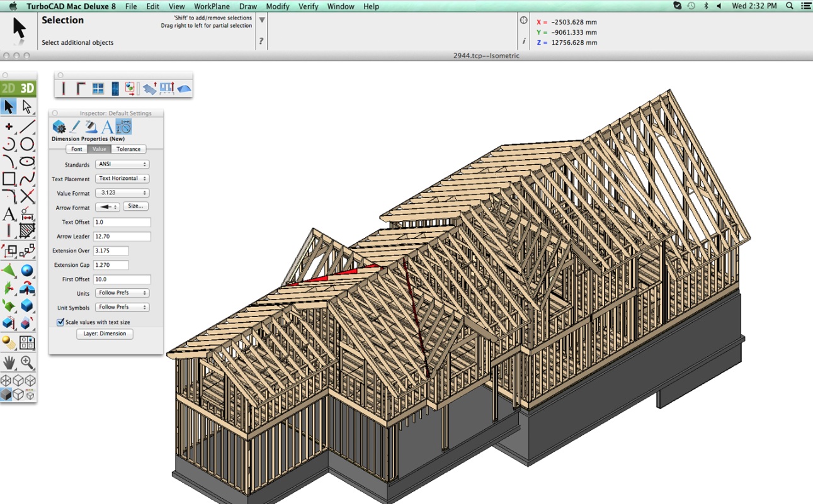Select the Hatch fill tool
The height and width of the screenshot is (504, 813).
[x=27, y=232]
